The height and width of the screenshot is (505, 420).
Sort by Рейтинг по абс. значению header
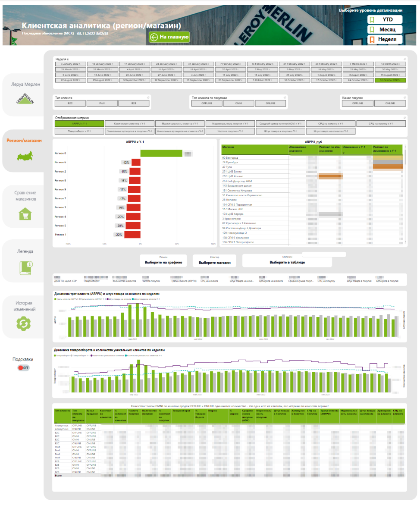point(329,149)
